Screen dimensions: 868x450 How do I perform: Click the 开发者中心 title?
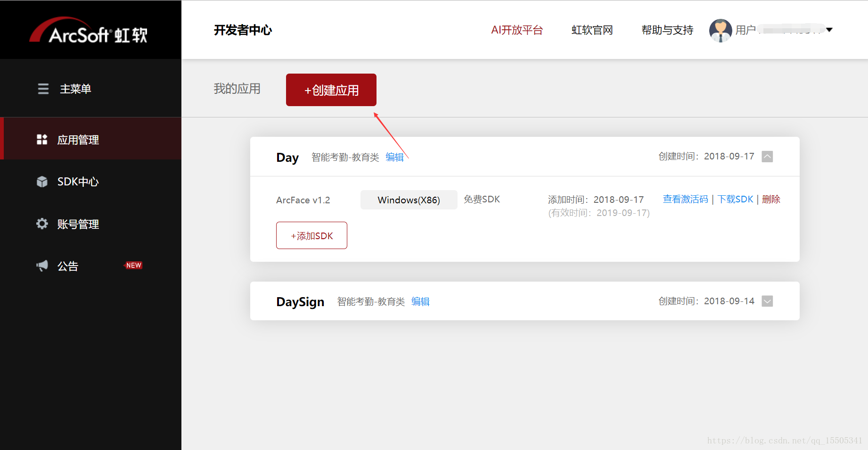tap(243, 30)
